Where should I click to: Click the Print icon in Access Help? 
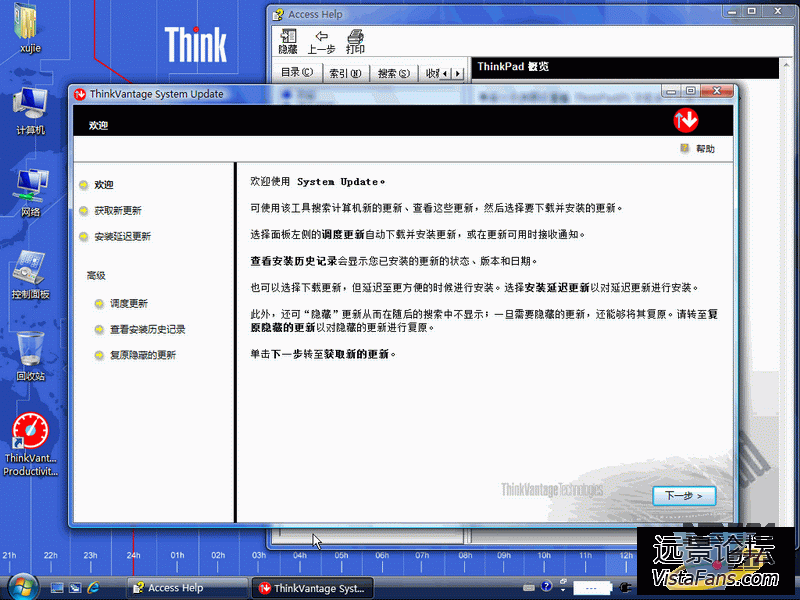(x=355, y=36)
